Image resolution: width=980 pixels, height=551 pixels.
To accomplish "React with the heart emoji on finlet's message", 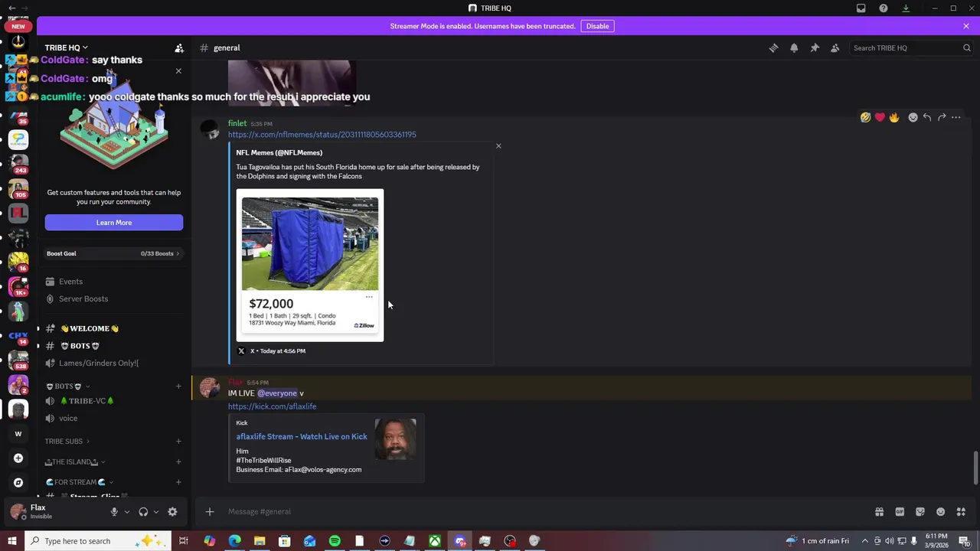I will [x=880, y=117].
